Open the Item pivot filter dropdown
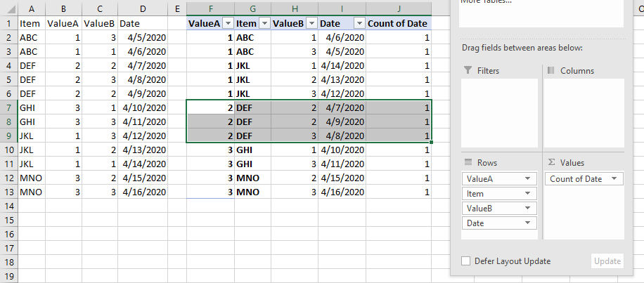 click(264, 24)
